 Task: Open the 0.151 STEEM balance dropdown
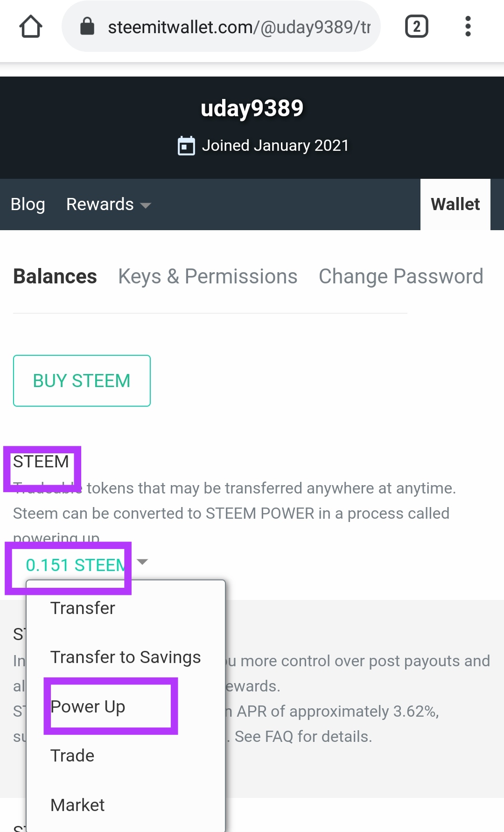[75, 565]
